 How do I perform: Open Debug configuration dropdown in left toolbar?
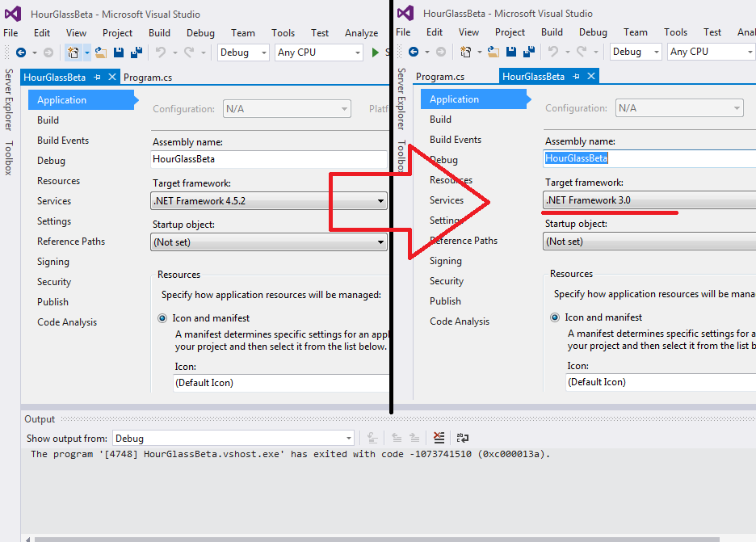click(x=243, y=52)
